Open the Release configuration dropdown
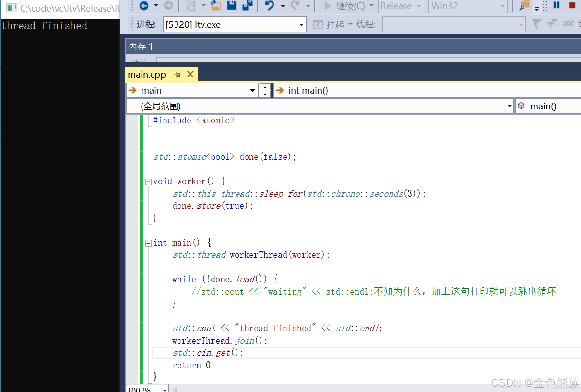This screenshot has height=392, width=581. (x=401, y=6)
